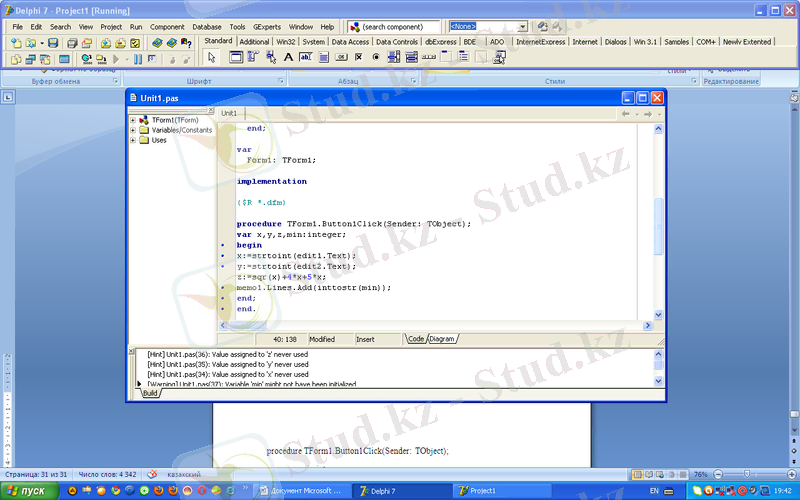
Task: Expand the TForm1 tree node
Action: coord(133,120)
